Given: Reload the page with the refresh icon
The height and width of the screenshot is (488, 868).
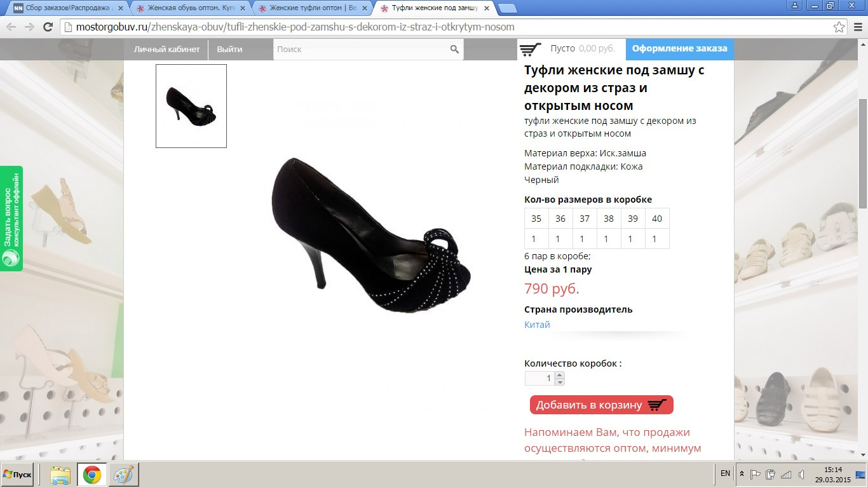Looking at the screenshot, I should pyautogui.click(x=48, y=27).
